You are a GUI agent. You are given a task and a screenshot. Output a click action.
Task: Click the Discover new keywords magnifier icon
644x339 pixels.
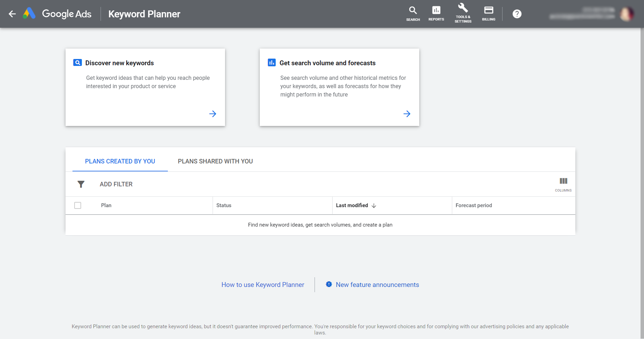[77, 63]
